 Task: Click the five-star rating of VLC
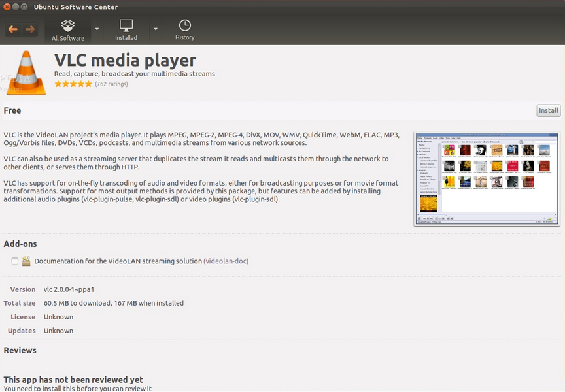tap(73, 84)
